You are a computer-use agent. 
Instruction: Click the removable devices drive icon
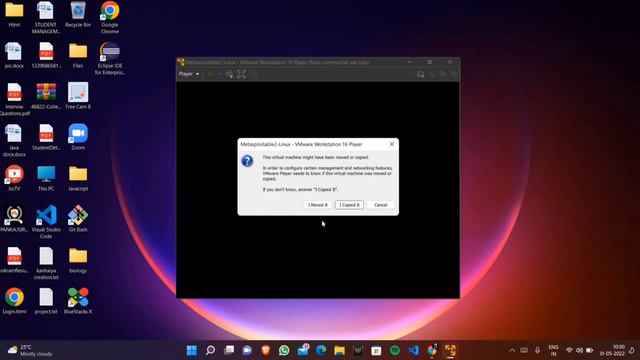tap(421, 74)
